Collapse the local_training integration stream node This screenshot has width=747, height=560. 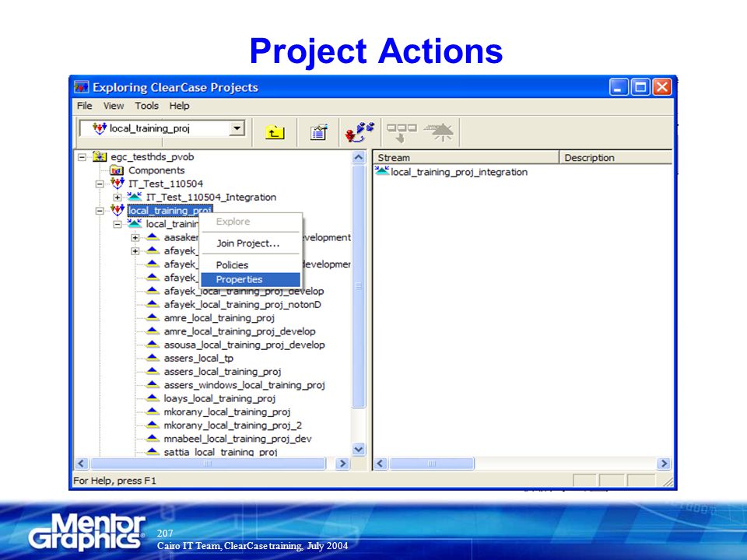[x=117, y=224]
